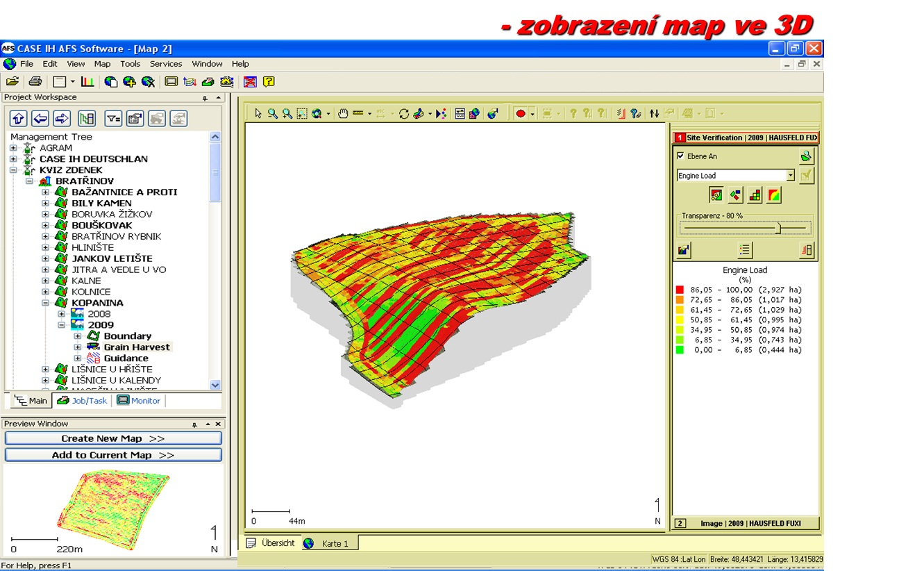The height and width of the screenshot is (571, 924).
Task: Click the red crossed-out window icon
Action: 250,82
